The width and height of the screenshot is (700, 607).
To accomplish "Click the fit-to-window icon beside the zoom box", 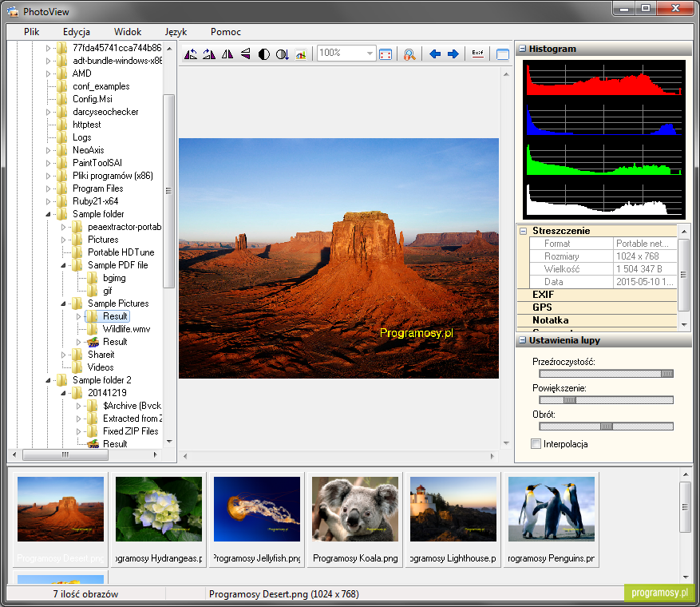I will (x=386, y=54).
